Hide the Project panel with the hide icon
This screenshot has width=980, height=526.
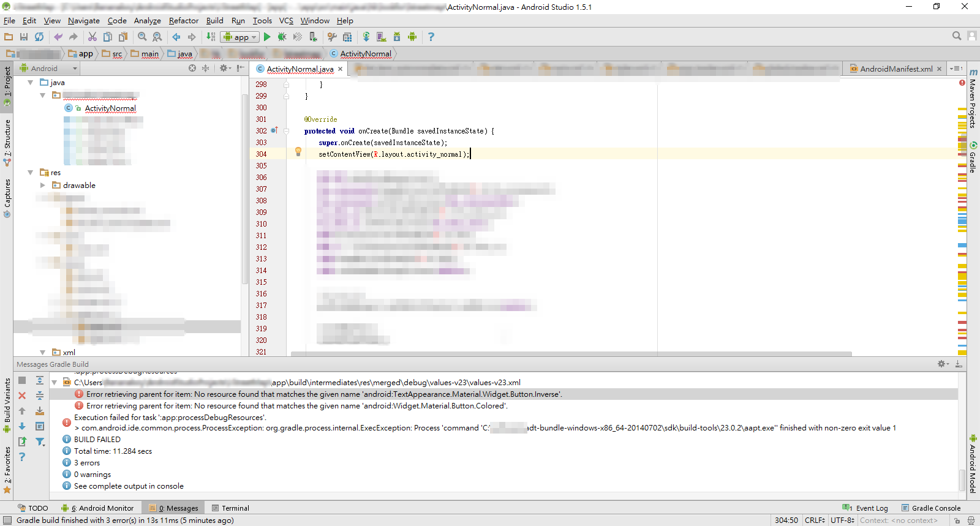(240, 68)
